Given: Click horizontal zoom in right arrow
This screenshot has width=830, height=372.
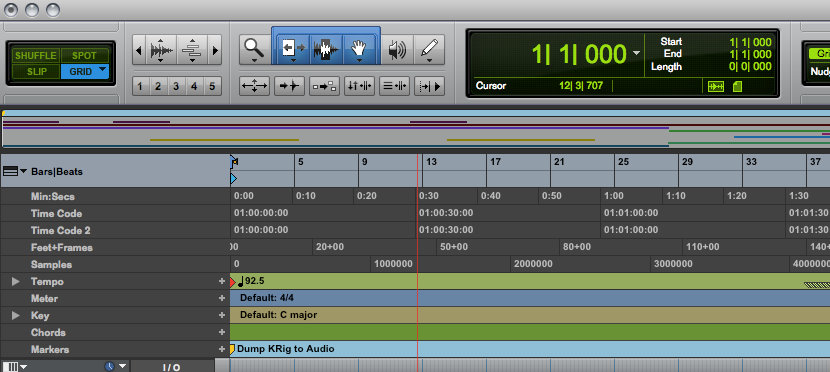Looking at the screenshot, I should [x=214, y=50].
